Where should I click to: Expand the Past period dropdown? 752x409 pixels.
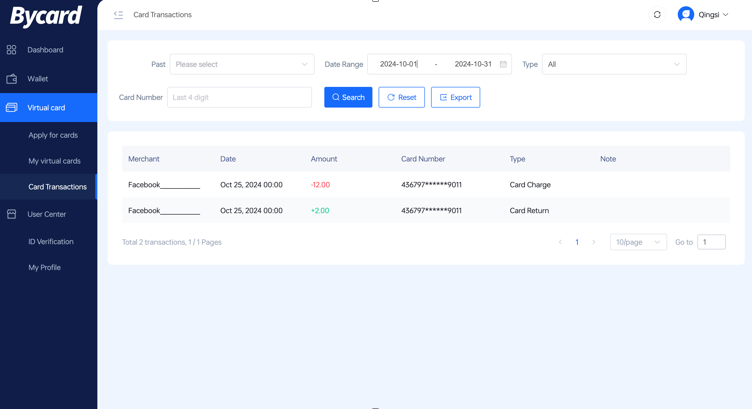coord(241,64)
